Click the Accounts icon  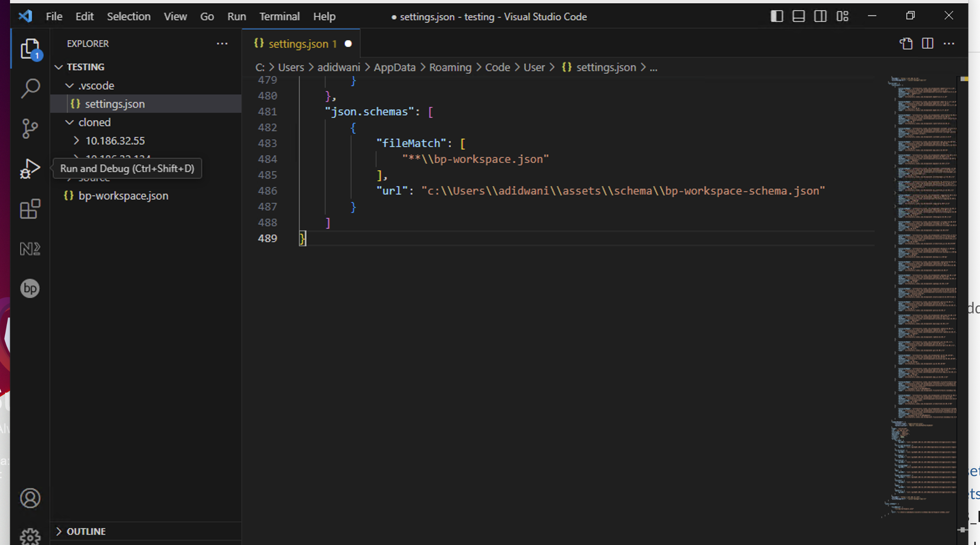pos(30,497)
